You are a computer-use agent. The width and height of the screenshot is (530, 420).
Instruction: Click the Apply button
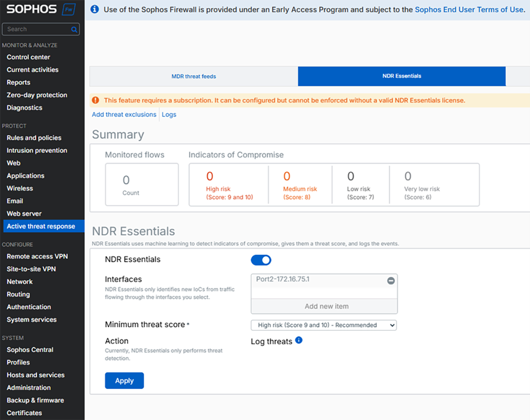tap(124, 381)
